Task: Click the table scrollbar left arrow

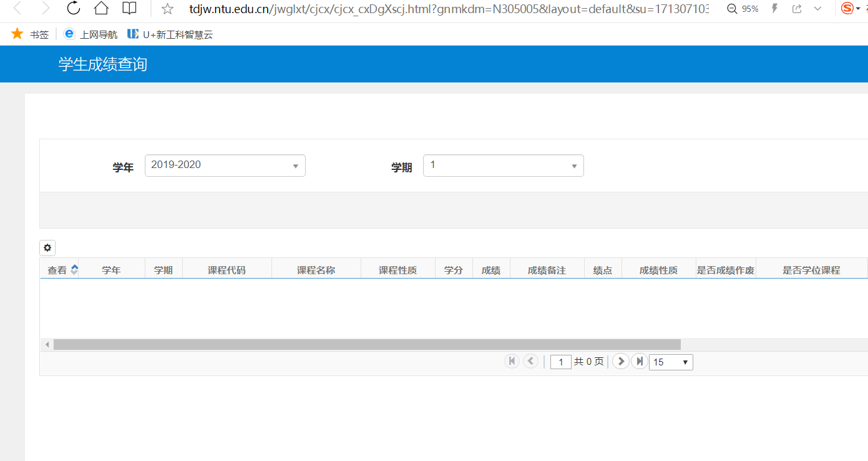Action: pyautogui.click(x=47, y=345)
